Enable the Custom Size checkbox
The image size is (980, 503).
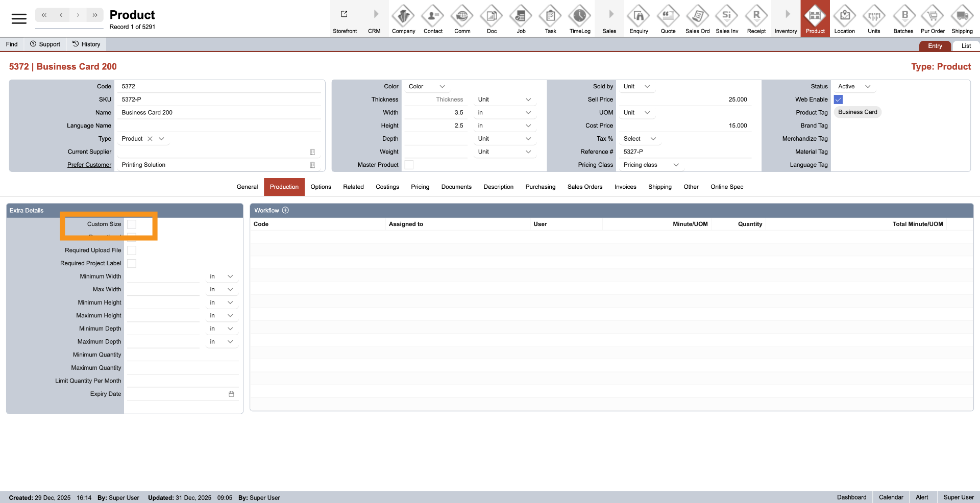point(132,224)
